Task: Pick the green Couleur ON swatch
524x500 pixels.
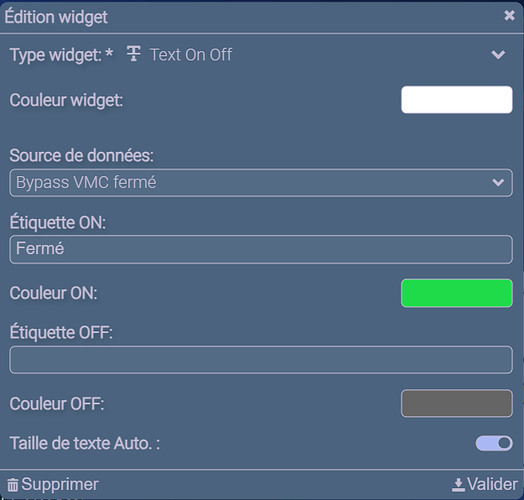Action: pos(456,293)
